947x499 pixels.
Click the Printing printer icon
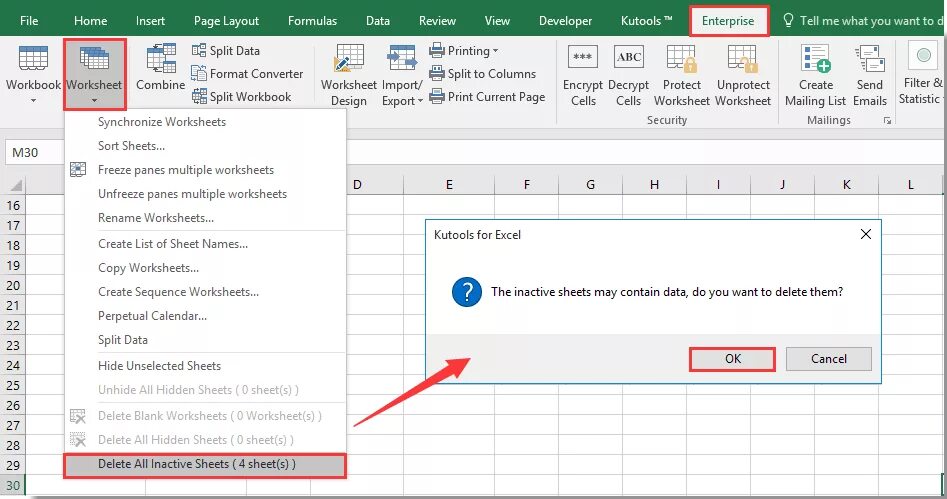(x=437, y=50)
